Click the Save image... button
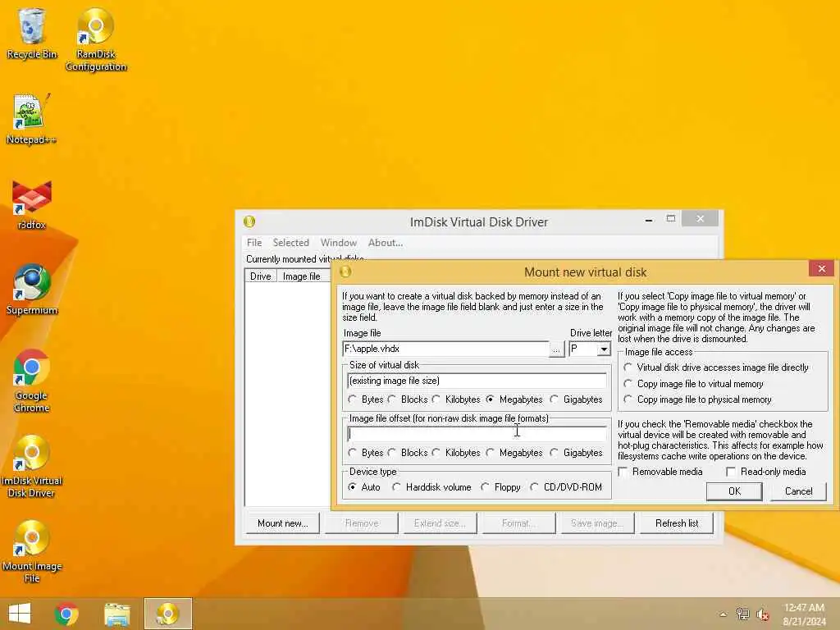Screen dimensions: 840x630 tap(597, 523)
